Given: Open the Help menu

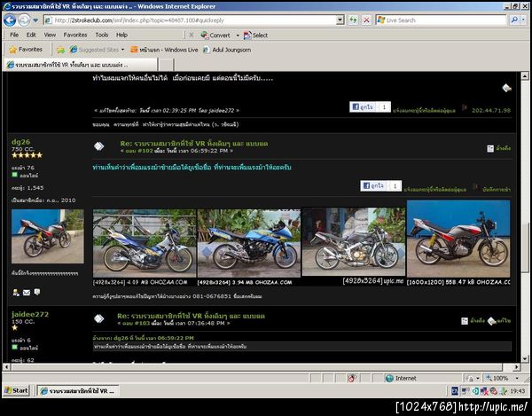Looking at the screenshot, I should [x=121, y=35].
